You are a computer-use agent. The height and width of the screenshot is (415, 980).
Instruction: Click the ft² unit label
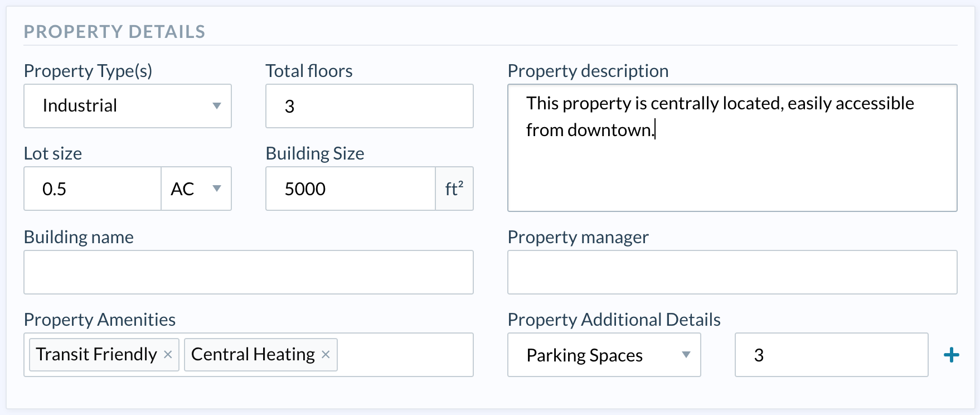[454, 189]
